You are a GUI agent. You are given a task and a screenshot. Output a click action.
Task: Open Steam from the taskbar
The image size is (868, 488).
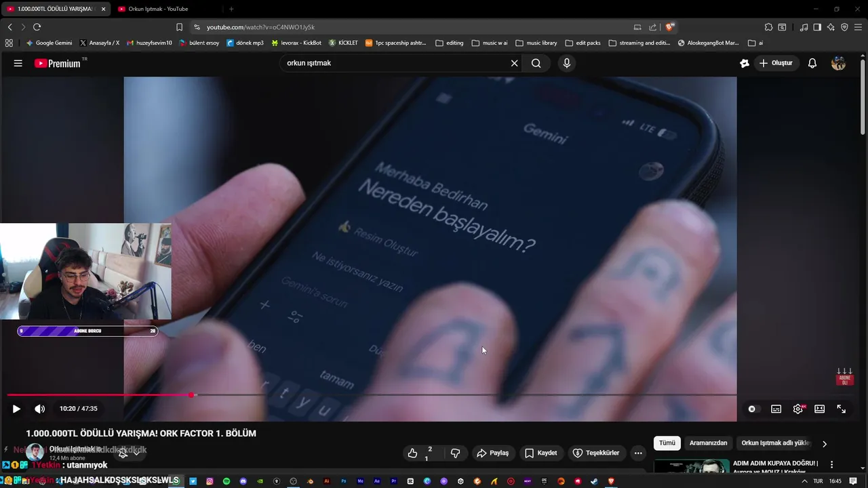(x=594, y=481)
